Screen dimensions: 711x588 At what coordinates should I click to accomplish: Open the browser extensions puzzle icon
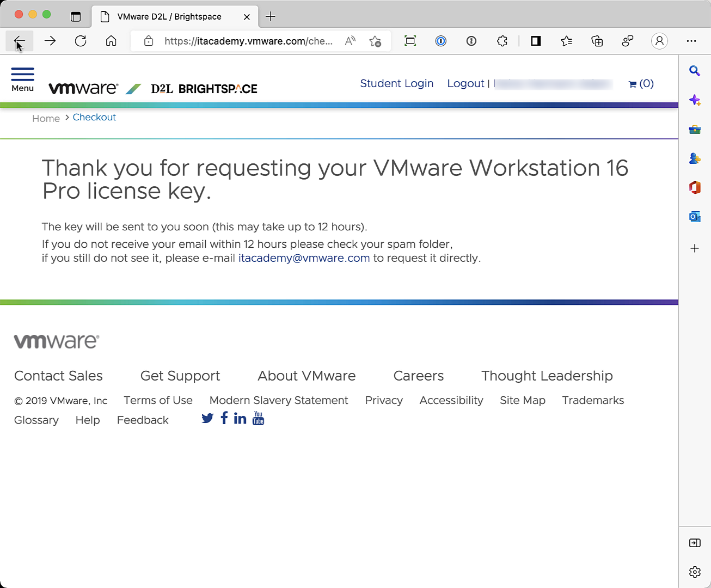coord(502,41)
